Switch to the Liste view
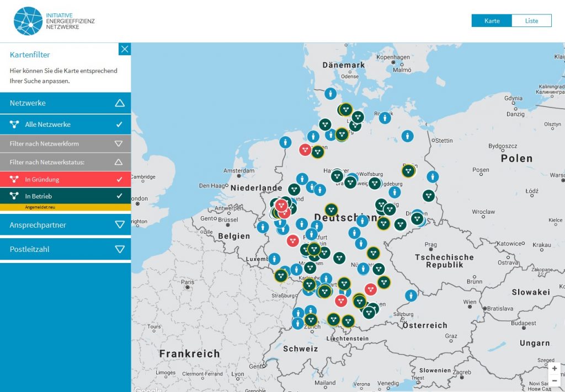 tap(531, 21)
